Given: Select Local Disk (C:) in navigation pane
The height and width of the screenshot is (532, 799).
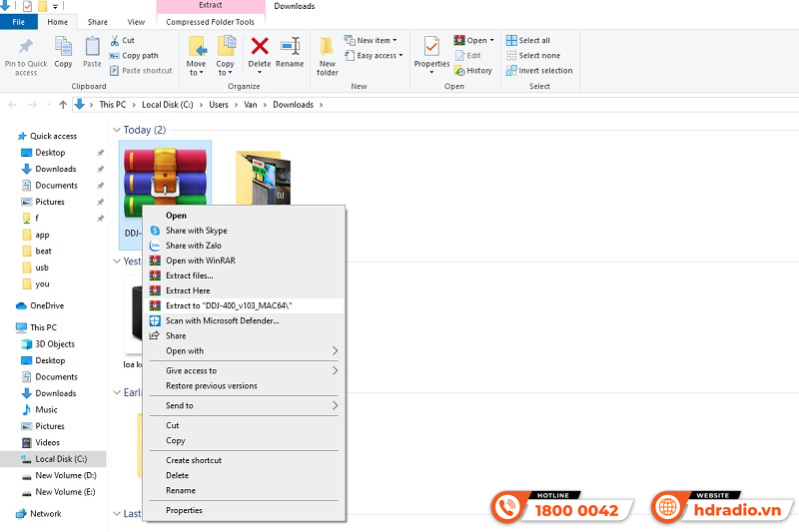Looking at the screenshot, I should tap(61, 459).
